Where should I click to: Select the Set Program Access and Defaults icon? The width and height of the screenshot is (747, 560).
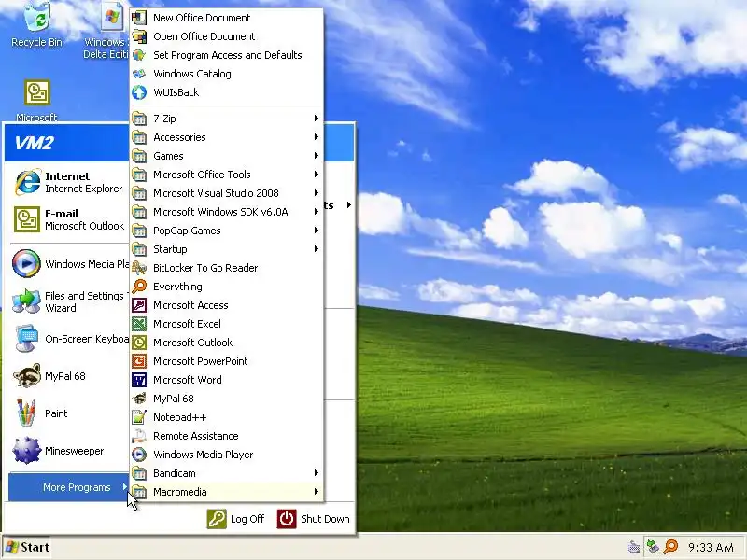139,55
